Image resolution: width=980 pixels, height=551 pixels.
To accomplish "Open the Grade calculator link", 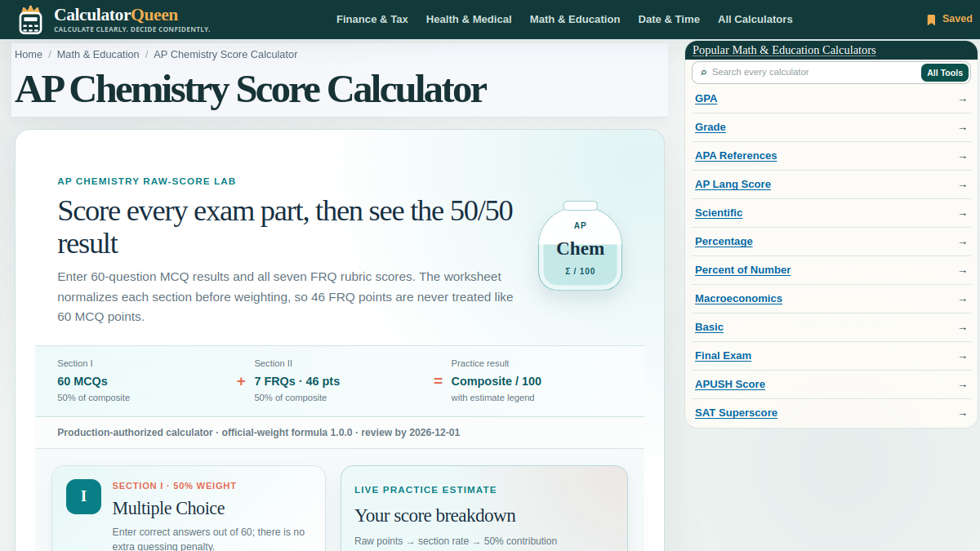I will point(710,127).
